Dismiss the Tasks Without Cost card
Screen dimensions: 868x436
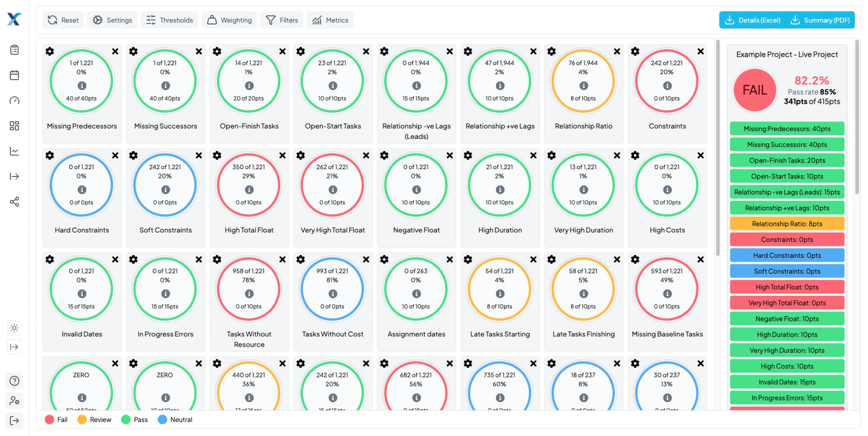[x=366, y=259]
